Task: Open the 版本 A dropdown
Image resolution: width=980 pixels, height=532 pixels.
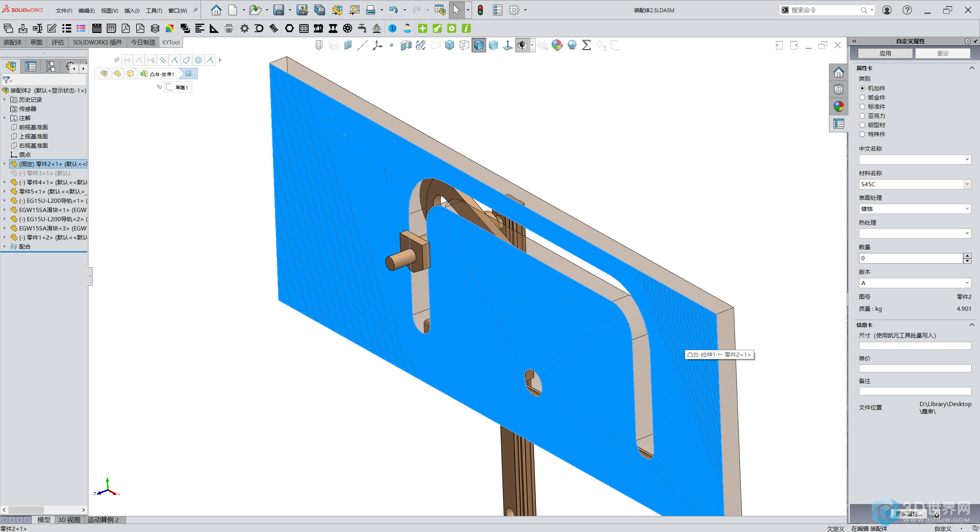Action: point(915,283)
